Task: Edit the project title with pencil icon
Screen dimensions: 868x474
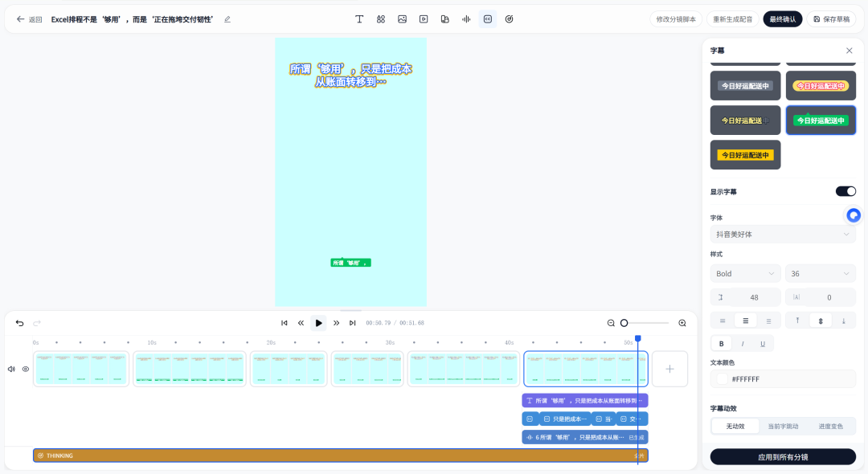Action: click(227, 19)
